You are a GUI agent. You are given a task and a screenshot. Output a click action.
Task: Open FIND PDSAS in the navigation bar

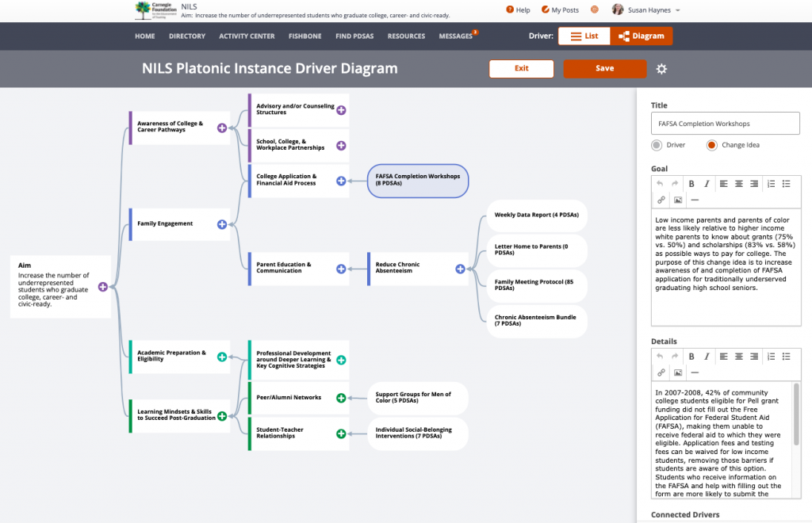tap(354, 36)
